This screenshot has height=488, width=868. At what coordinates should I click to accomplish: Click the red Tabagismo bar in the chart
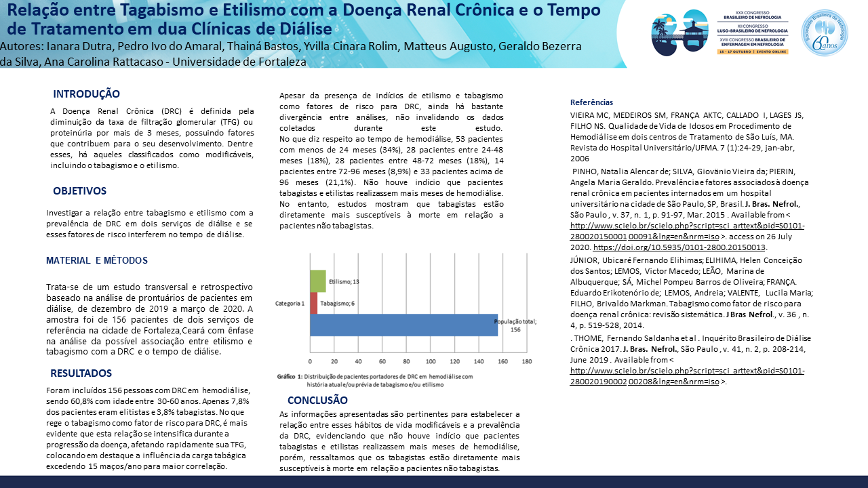[x=314, y=303]
